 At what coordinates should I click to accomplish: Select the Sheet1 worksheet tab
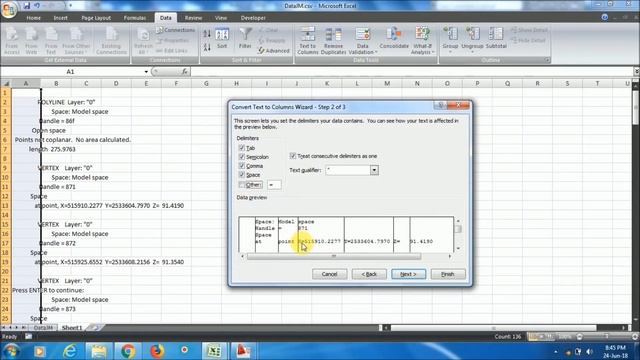coord(72,328)
